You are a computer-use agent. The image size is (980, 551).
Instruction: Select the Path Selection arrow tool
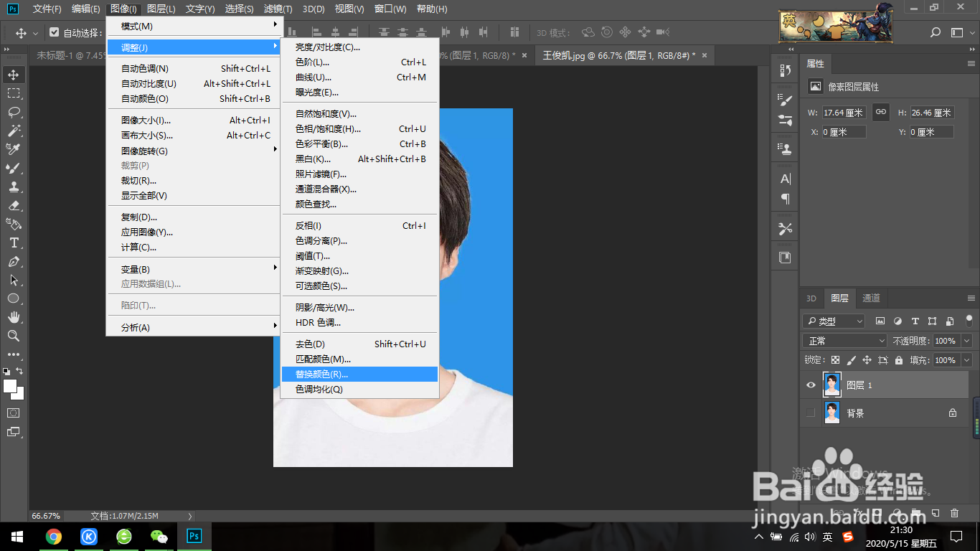tap(14, 280)
